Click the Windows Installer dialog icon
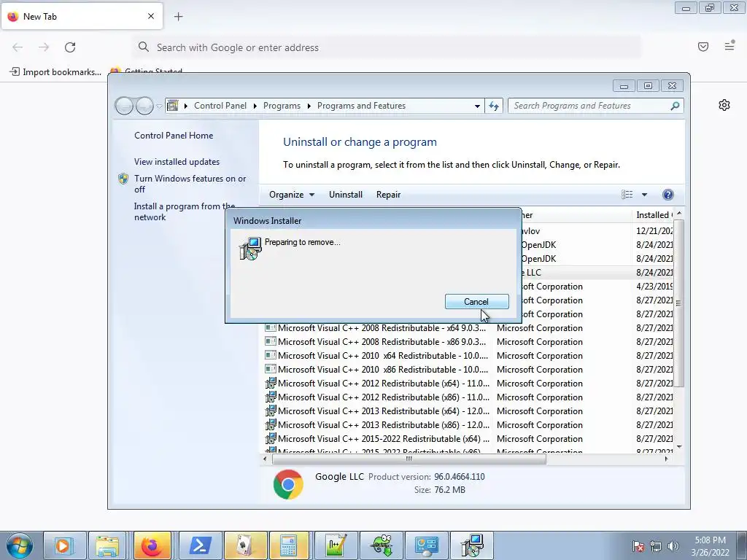Image resolution: width=747 pixels, height=560 pixels. point(250,248)
